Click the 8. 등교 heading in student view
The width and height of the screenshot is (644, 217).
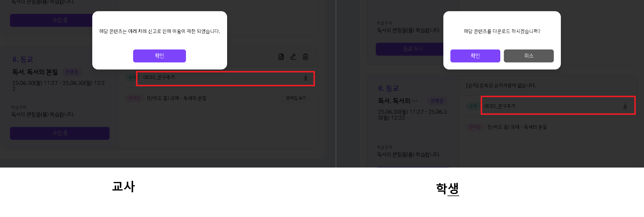click(x=388, y=88)
